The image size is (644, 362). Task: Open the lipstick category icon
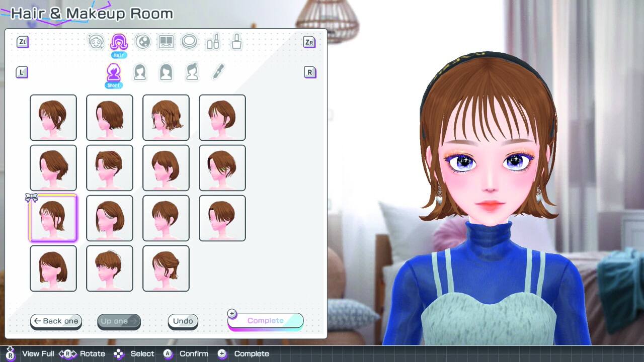pos(213,42)
